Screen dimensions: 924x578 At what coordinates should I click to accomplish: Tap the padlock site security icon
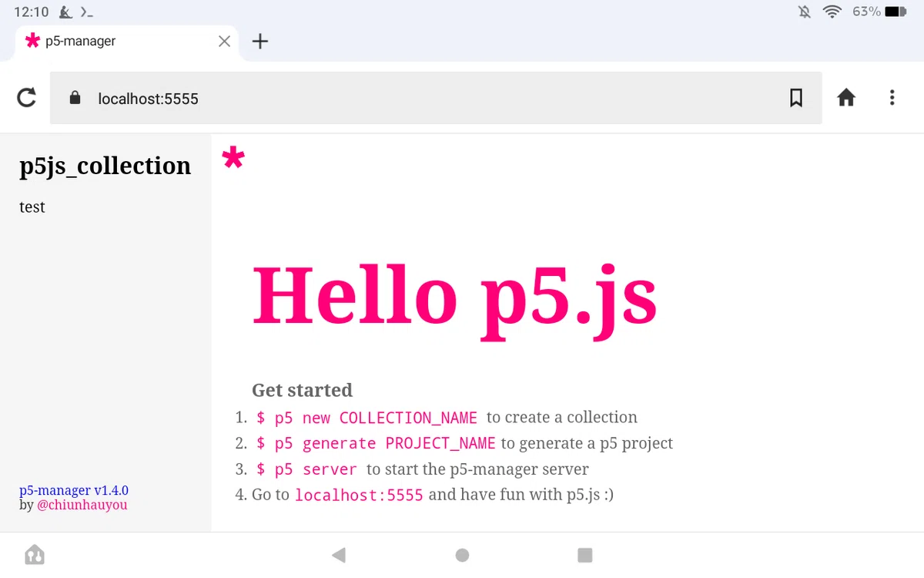point(75,98)
